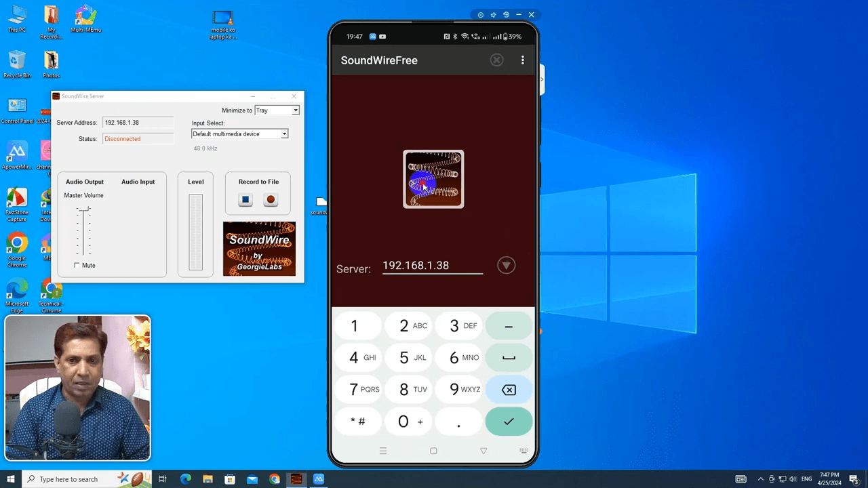Open the Input Select device dropdown

(x=240, y=134)
